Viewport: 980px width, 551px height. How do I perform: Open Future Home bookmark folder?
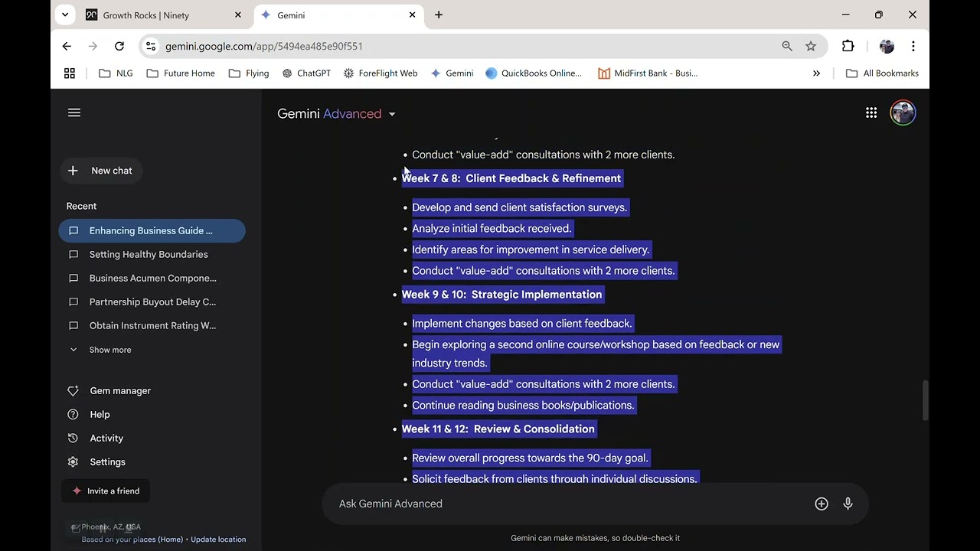(181, 73)
